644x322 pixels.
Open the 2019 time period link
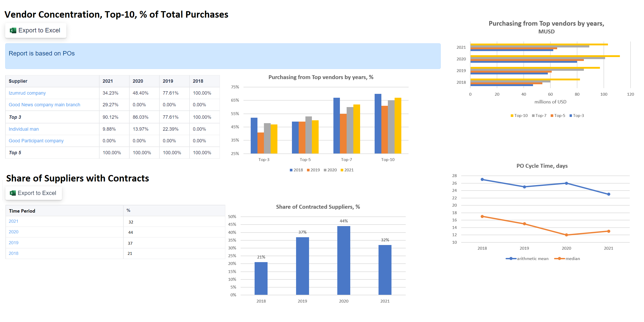click(13, 243)
